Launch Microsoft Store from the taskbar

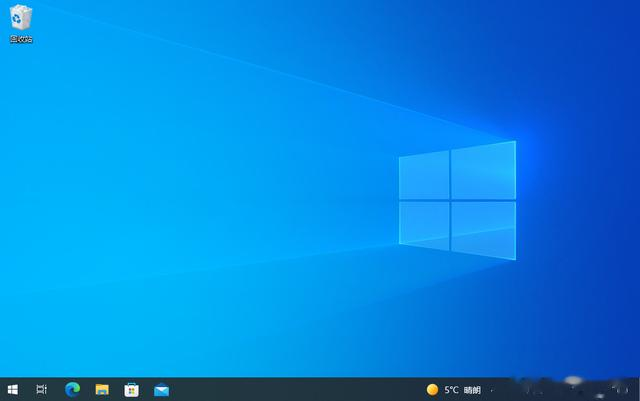tap(131, 389)
